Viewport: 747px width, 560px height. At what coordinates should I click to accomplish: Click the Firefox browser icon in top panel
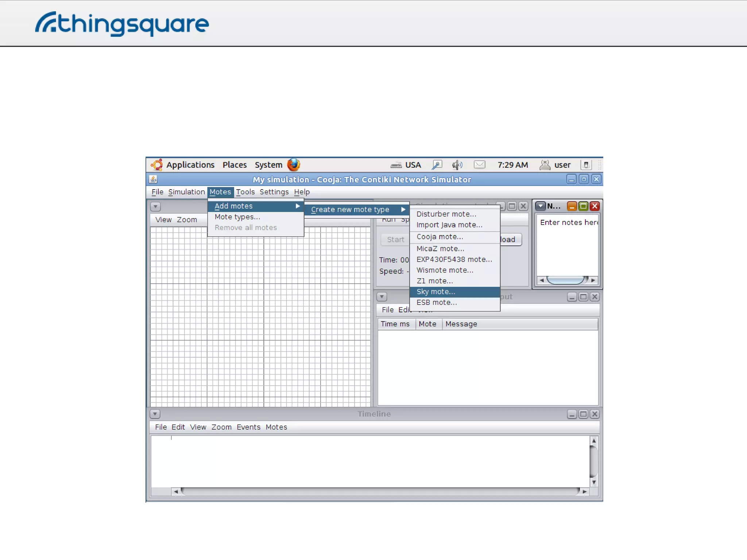click(293, 165)
